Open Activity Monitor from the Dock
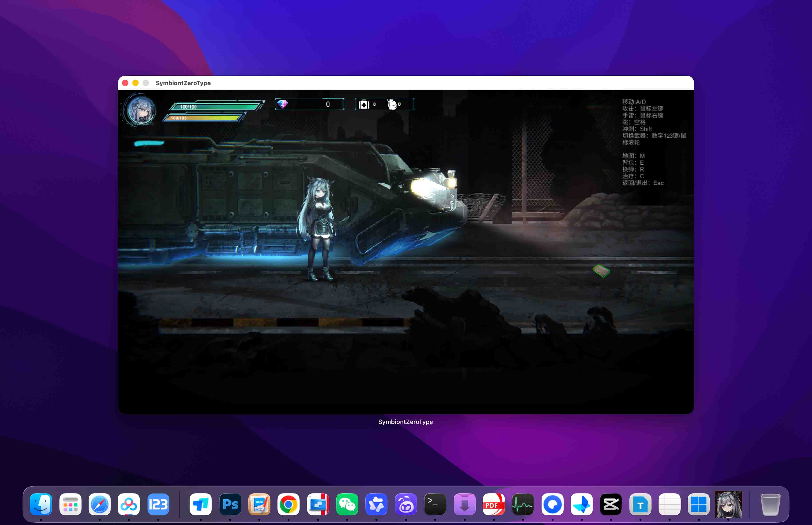Image resolution: width=812 pixels, height=525 pixels. (x=523, y=504)
